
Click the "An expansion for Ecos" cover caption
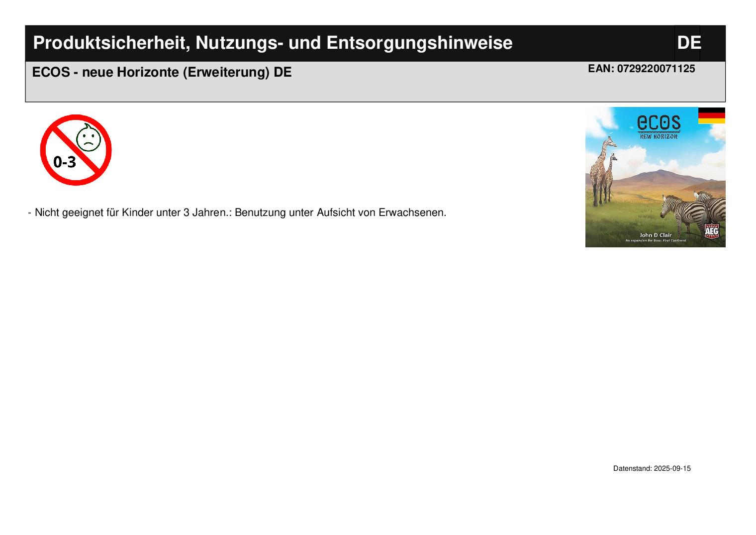coord(655,241)
